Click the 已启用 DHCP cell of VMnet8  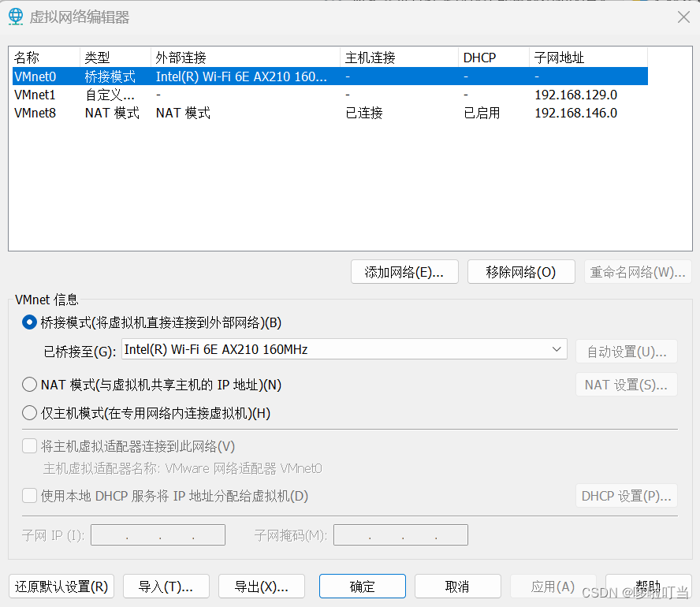click(482, 113)
